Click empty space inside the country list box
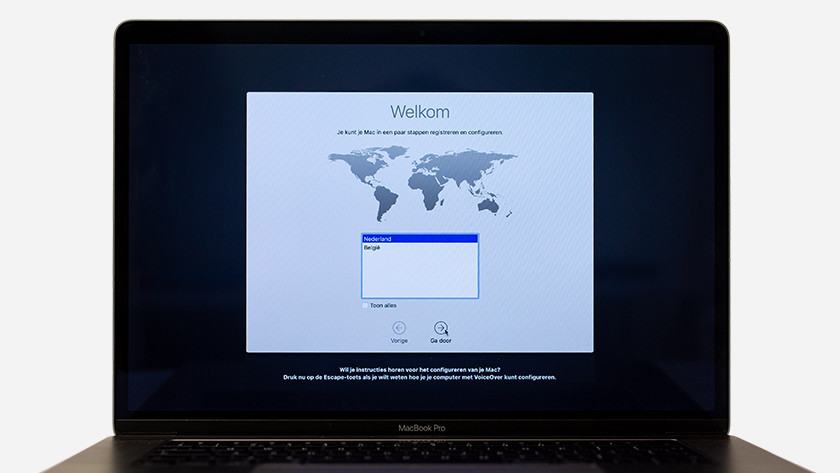This screenshot has height=473, width=840. click(419, 275)
